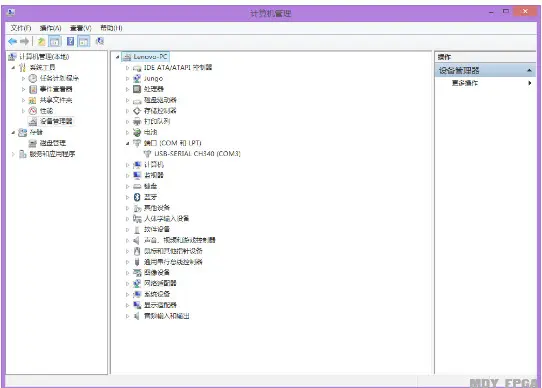Expand the network adapters category

tap(127, 284)
